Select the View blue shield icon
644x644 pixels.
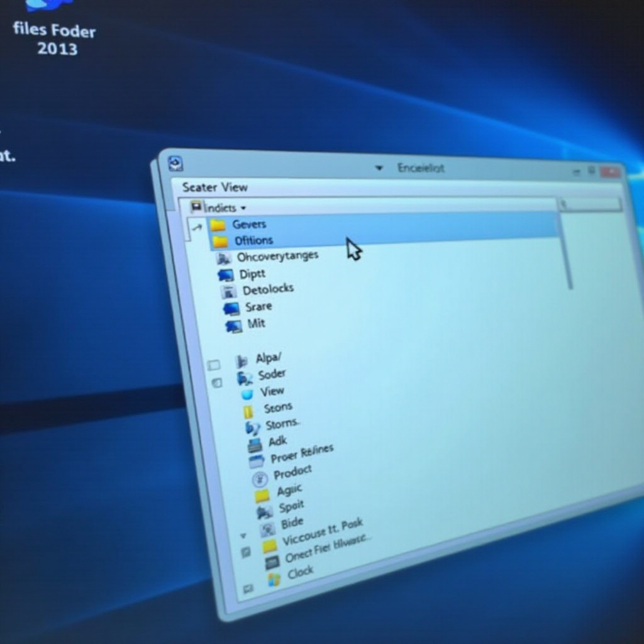(x=247, y=394)
